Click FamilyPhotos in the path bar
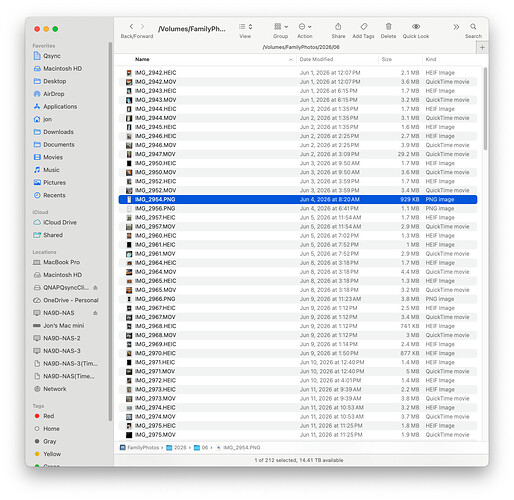 pyautogui.click(x=139, y=448)
